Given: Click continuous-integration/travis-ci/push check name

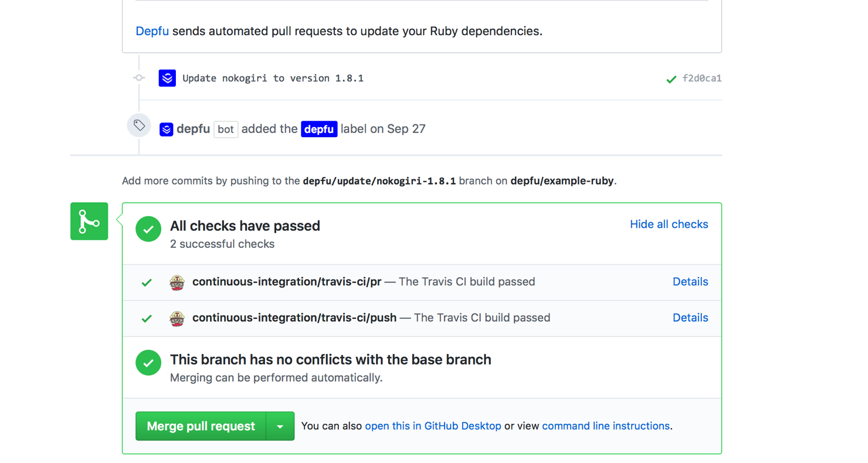Looking at the screenshot, I should [294, 318].
